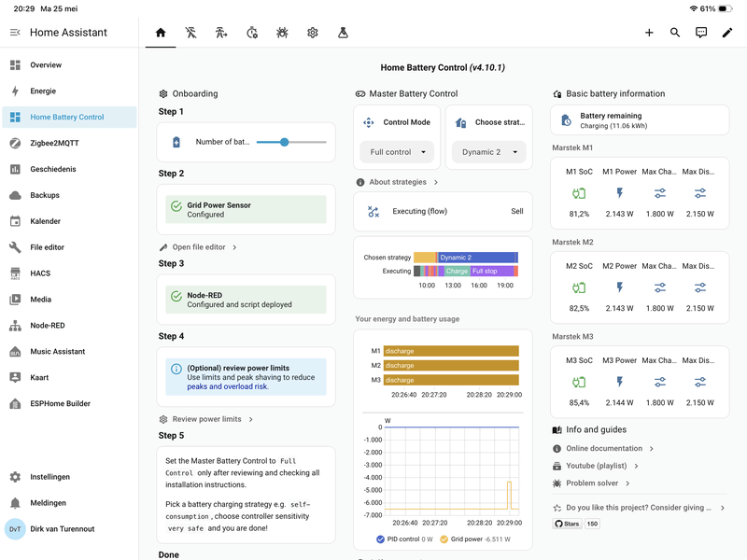Screen dimensions: 747x560
Task: Open the settings gear tab in the top bar
Action: coord(313,33)
